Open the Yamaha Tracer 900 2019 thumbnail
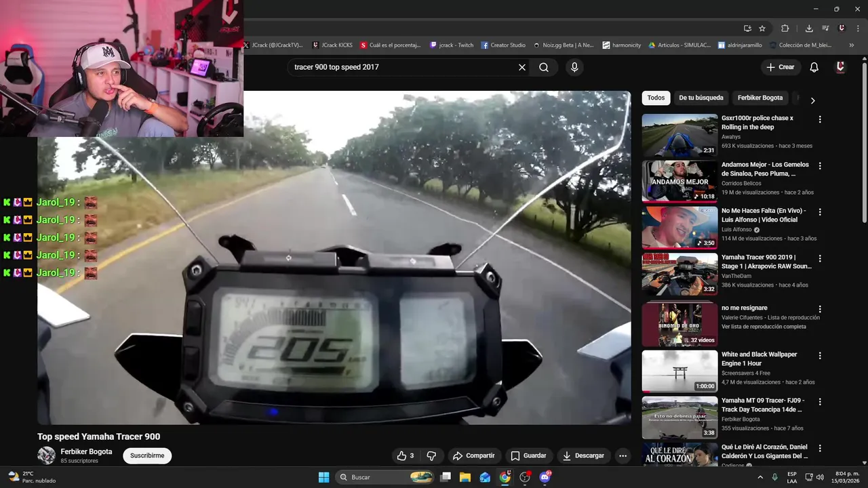Image resolution: width=868 pixels, height=488 pixels. tap(679, 274)
